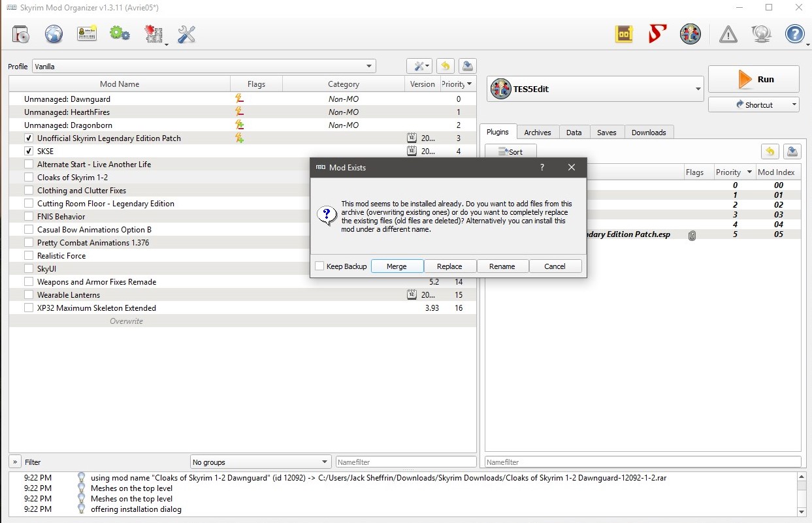The height and width of the screenshot is (523, 812).
Task: Click Merge in the Mod Exists dialog
Action: 397,266
